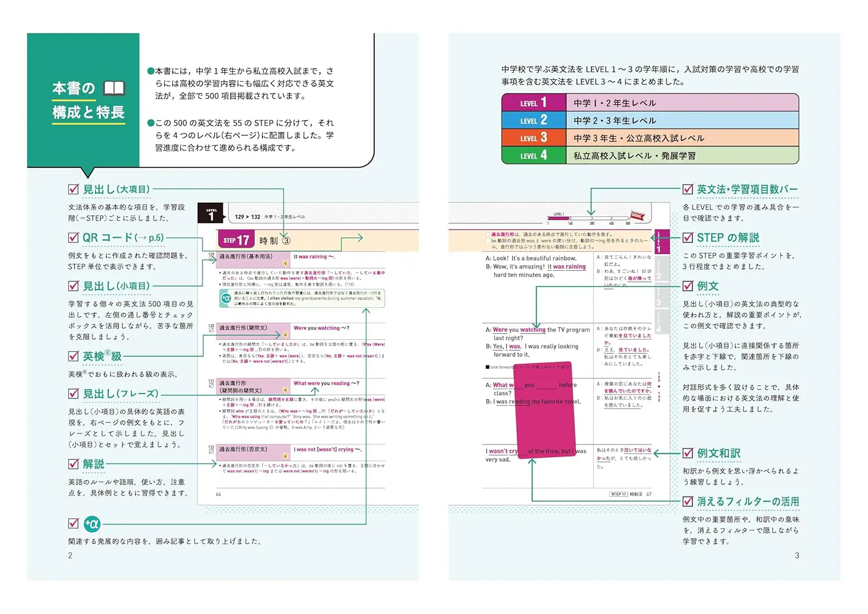Tick the checkbox beside 消えるフィルターの活用
The image size is (868, 614).
click(x=687, y=501)
